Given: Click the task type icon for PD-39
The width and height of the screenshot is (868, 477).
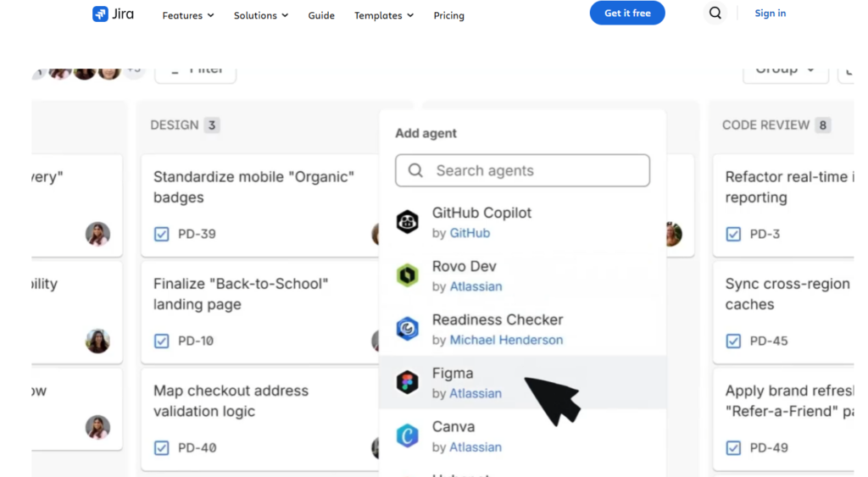Looking at the screenshot, I should point(162,234).
